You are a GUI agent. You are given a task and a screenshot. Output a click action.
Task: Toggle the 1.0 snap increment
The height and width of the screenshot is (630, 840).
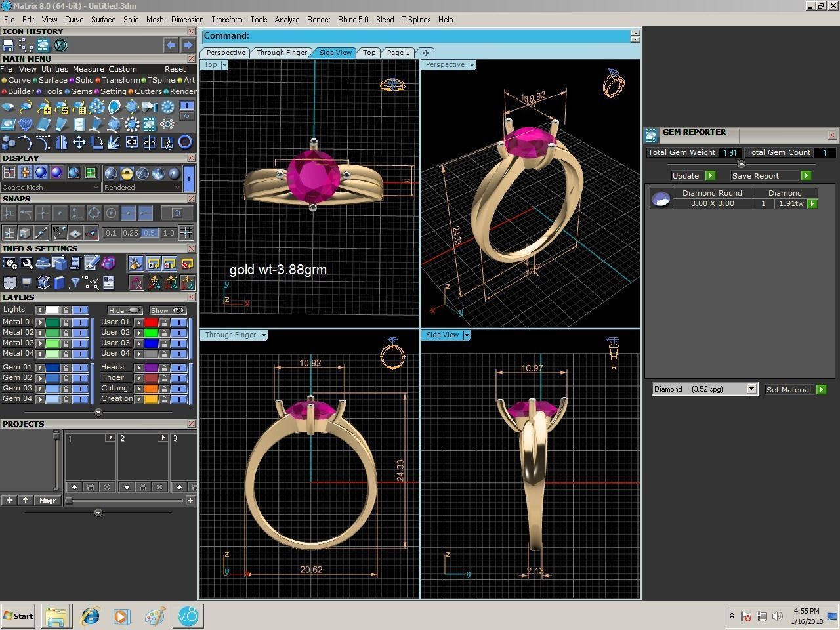169,233
